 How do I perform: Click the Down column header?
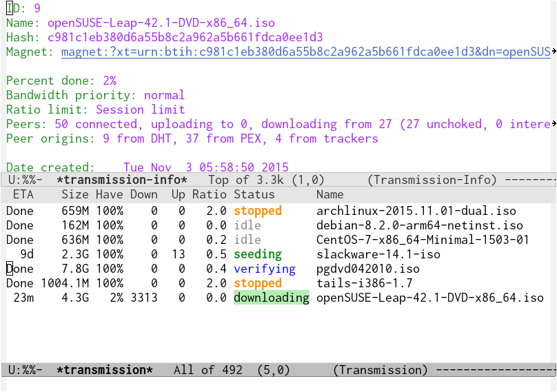point(144,194)
